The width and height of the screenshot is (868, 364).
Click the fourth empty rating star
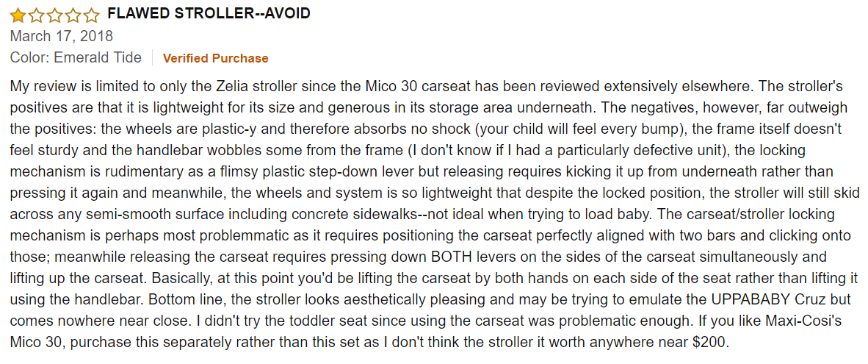pos(73,15)
